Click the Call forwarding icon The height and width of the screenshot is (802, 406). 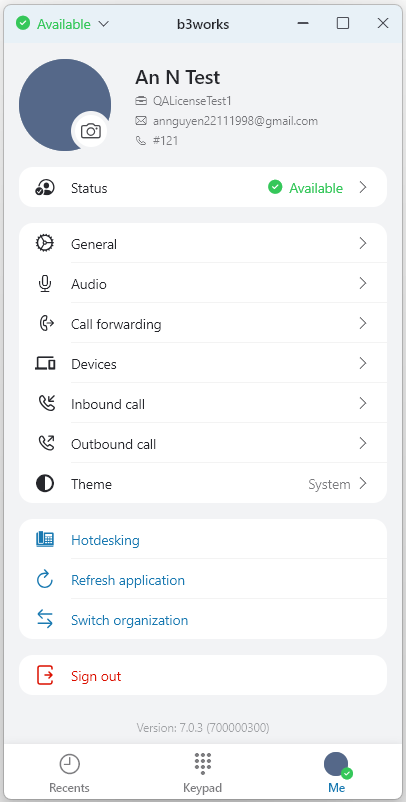pyautogui.click(x=45, y=324)
